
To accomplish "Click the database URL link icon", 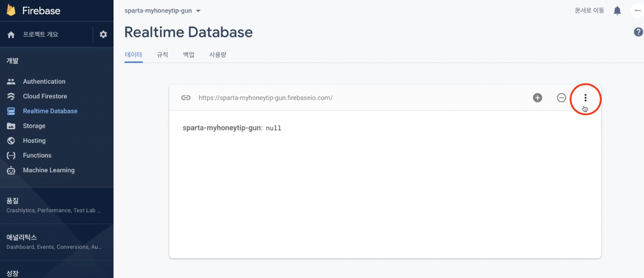I will (186, 98).
